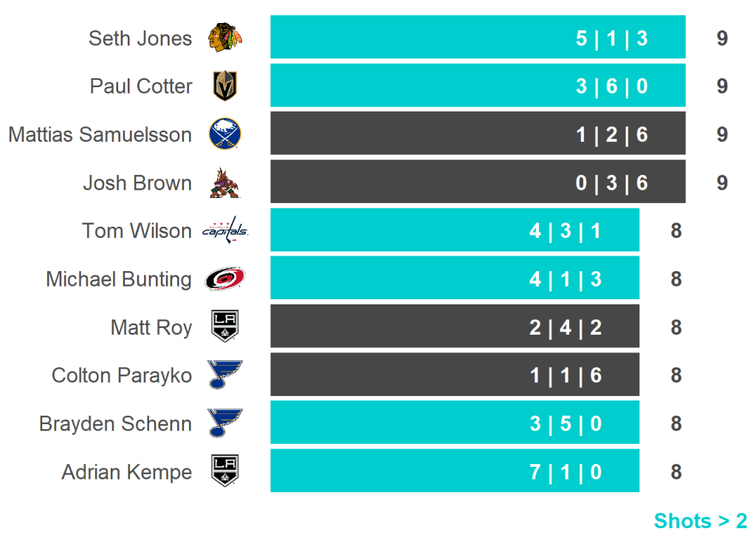Click the LA Kings logo beside Matt Roy
Image resolution: width=756 pixels, height=540 pixels.
[x=224, y=327]
